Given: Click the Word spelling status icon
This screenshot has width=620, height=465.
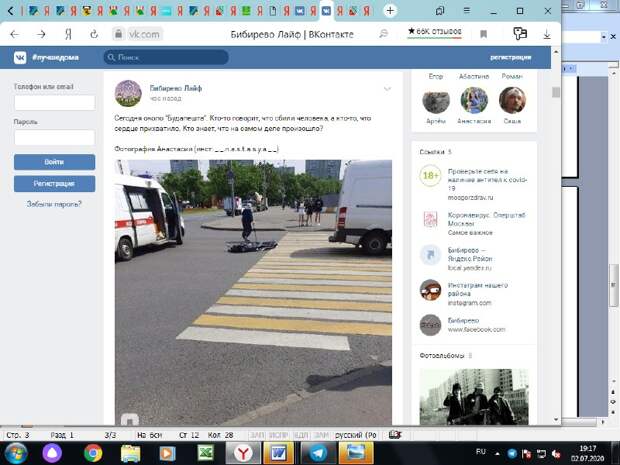Looking at the screenshot, I should pos(395,435).
